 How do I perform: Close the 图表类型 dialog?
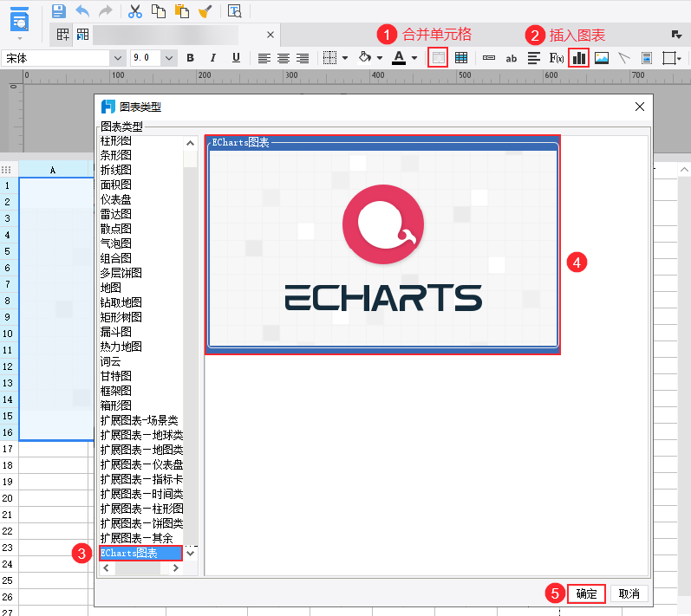(x=640, y=107)
